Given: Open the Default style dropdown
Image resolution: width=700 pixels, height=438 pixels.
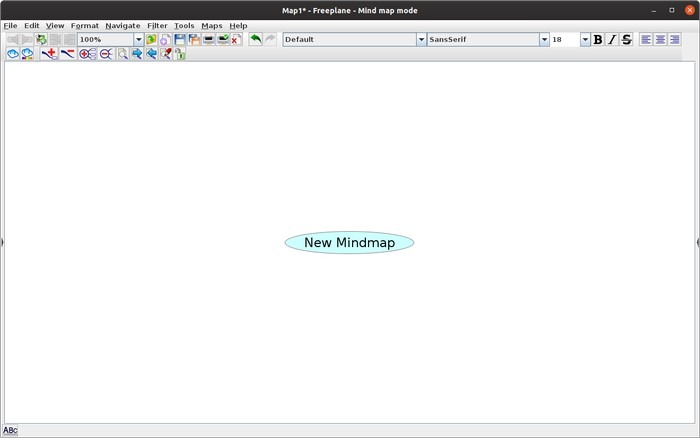Looking at the screenshot, I should 421,39.
